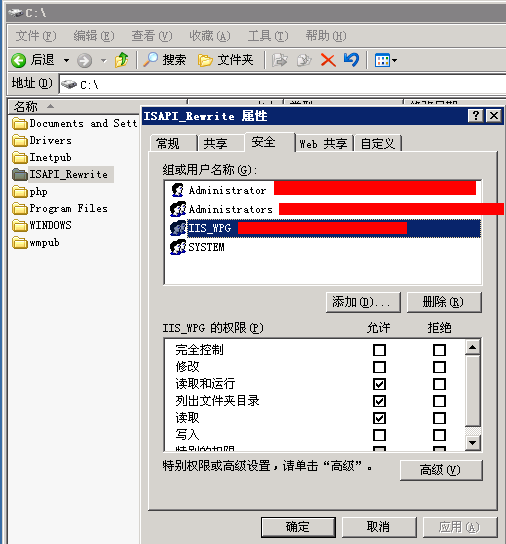Image resolution: width=506 pixels, height=544 pixels.
Task: Click the Up folder icon in toolbar
Action: click(x=121, y=60)
